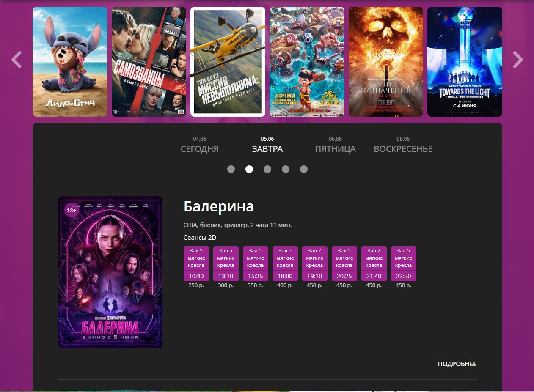This screenshot has height=392, width=534.
Task: Click the right carousel arrow
Action: (518, 60)
